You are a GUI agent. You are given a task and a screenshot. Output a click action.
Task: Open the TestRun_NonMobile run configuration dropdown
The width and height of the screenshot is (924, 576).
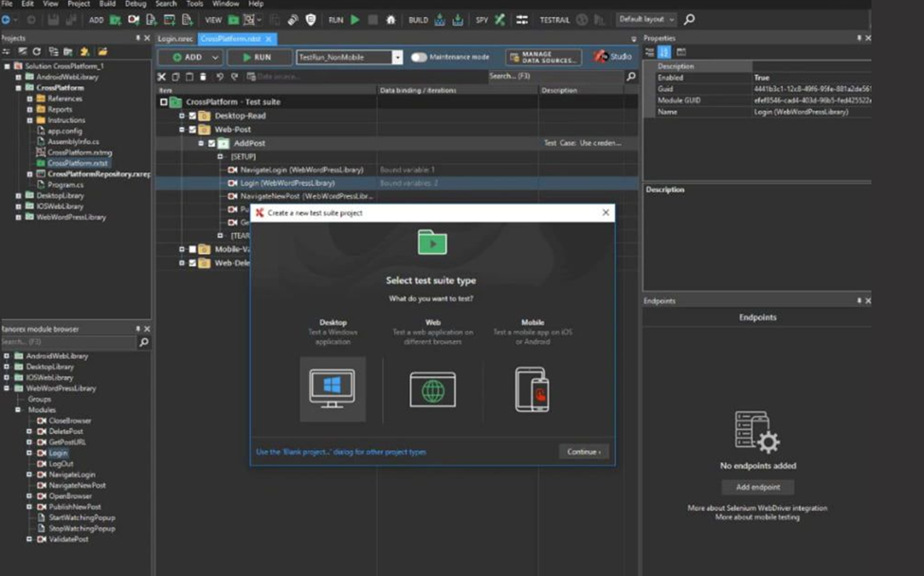tap(397, 57)
